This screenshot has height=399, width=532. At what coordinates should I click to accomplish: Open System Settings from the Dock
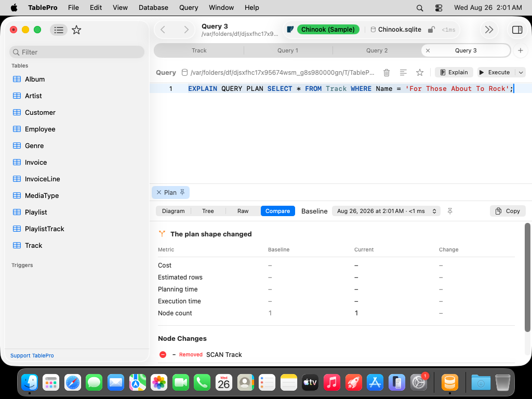(x=419, y=383)
